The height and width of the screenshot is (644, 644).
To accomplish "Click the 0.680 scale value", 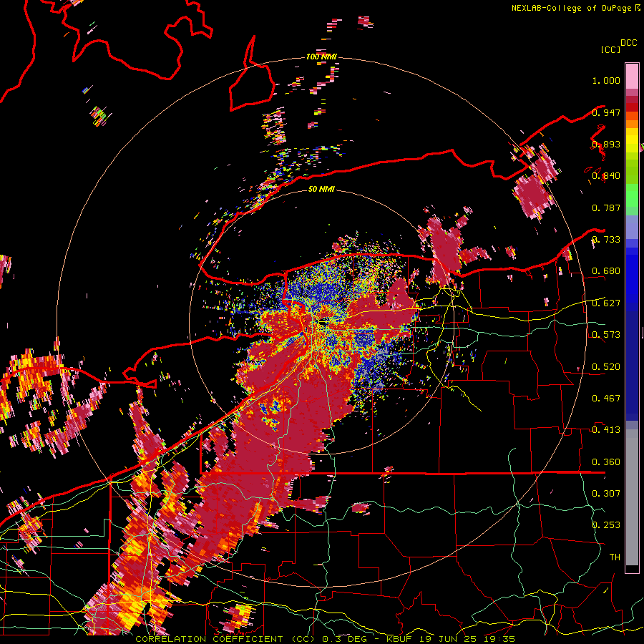I will (x=606, y=271).
